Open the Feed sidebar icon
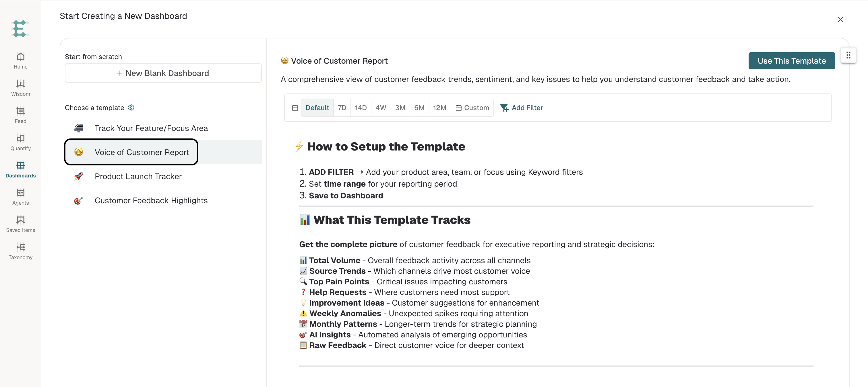868x387 pixels. [x=21, y=111]
